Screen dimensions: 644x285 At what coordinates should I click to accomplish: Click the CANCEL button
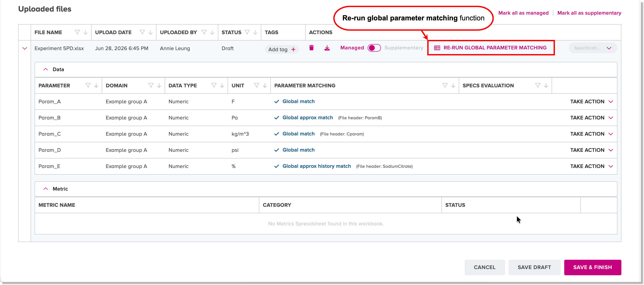[484, 267]
